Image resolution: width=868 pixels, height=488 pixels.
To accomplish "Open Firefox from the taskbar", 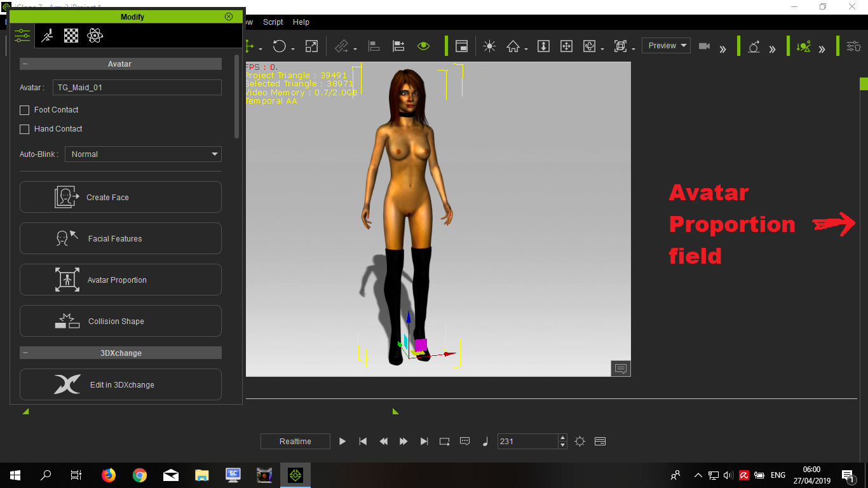I will 109,475.
